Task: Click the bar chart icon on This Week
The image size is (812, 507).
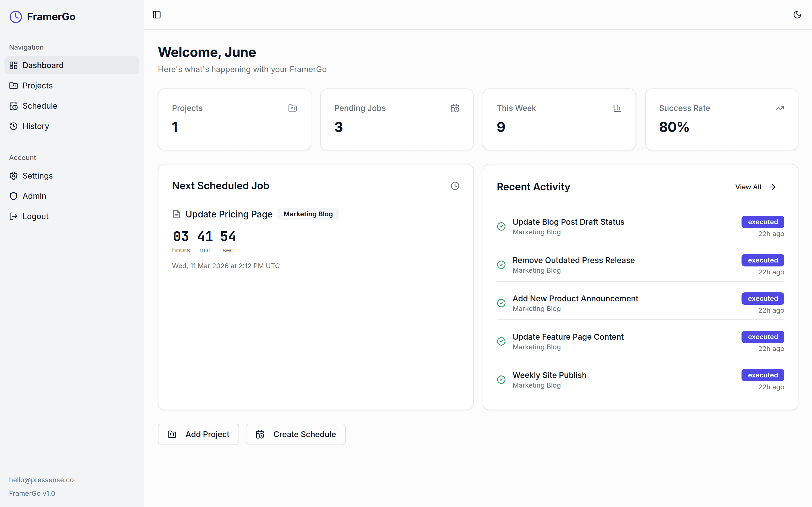Action: (x=617, y=108)
